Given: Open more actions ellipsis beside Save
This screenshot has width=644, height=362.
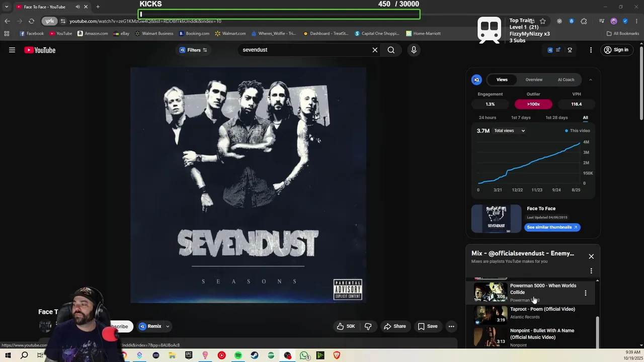Looking at the screenshot, I should tap(451, 326).
